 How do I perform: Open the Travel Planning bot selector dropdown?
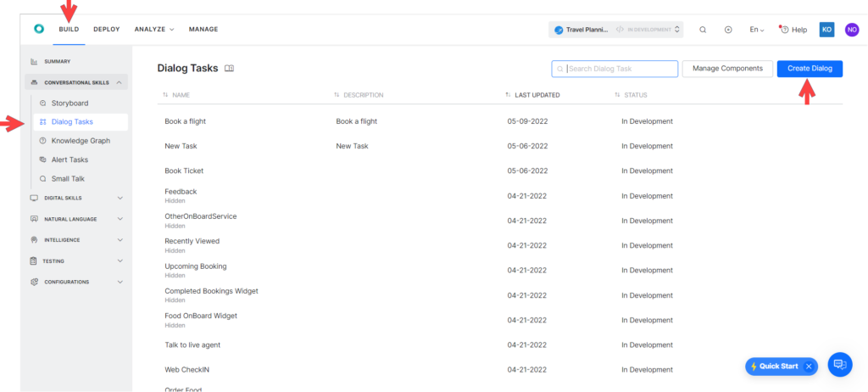(x=615, y=30)
